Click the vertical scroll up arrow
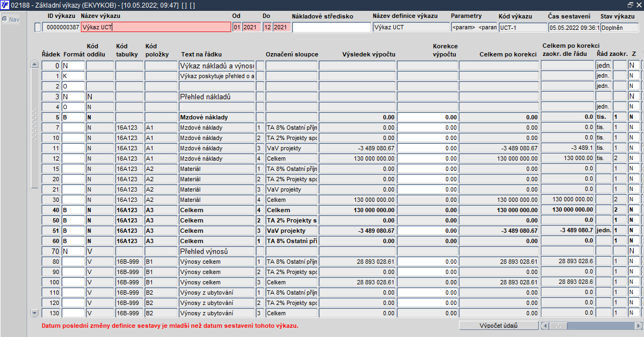 pos(35,65)
